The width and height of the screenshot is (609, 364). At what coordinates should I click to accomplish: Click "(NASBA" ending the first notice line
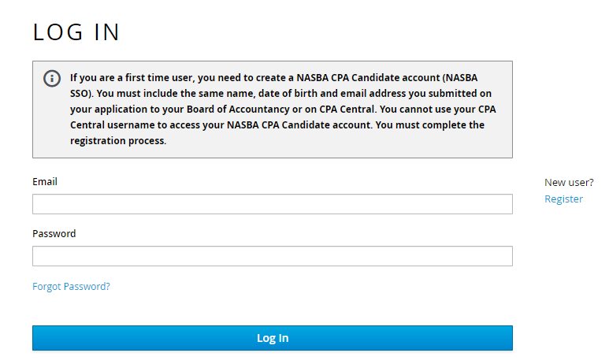[459, 78]
